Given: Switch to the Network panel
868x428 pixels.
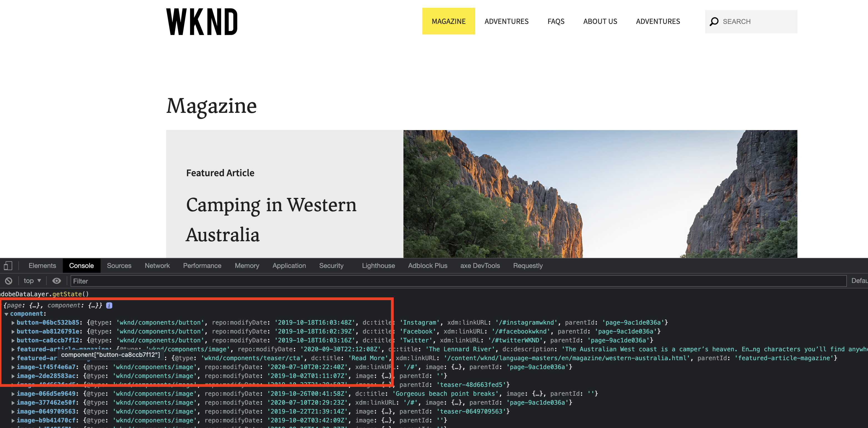Looking at the screenshot, I should [157, 266].
